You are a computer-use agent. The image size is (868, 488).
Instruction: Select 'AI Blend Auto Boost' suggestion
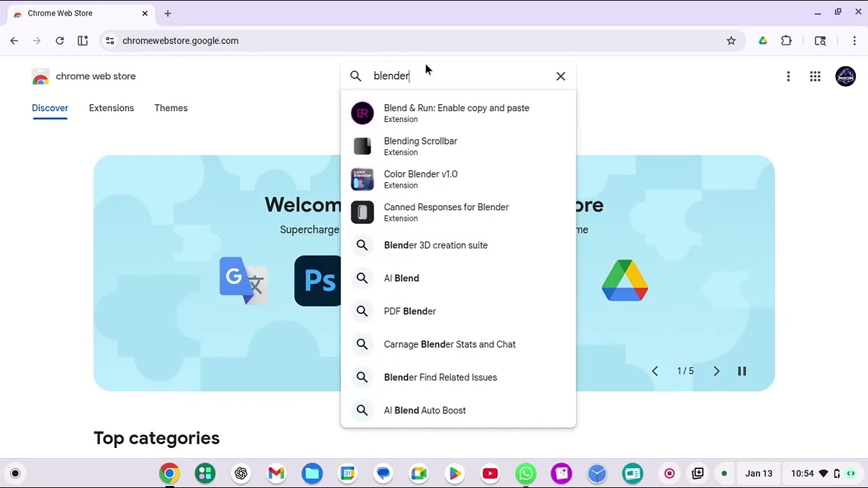point(458,410)
